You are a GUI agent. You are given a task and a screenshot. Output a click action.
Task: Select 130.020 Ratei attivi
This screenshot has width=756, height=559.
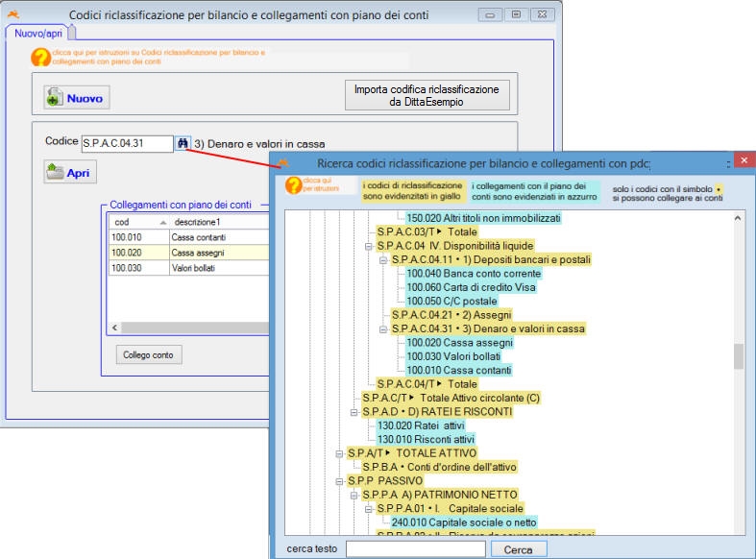coord(421,425)
